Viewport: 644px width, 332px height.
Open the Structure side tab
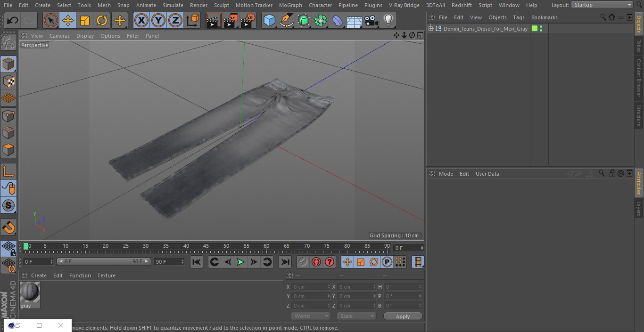pos(639,115)
